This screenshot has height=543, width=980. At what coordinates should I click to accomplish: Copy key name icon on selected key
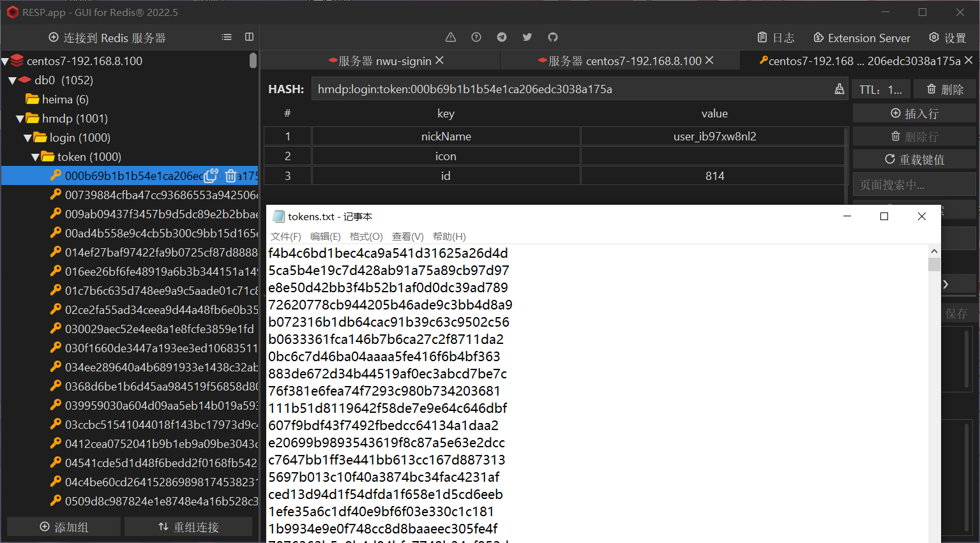pos(211,175)
